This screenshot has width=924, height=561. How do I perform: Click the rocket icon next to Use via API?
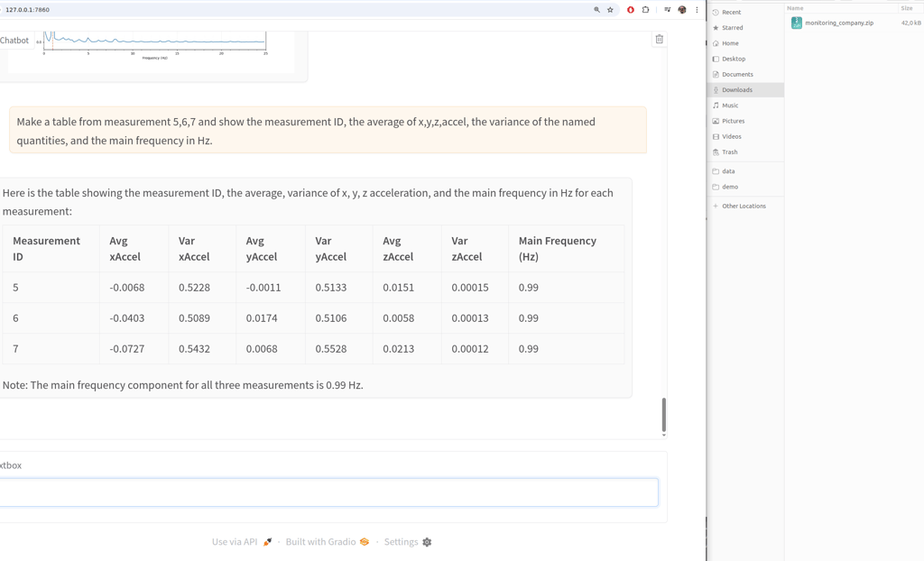(x=267, y=541)
